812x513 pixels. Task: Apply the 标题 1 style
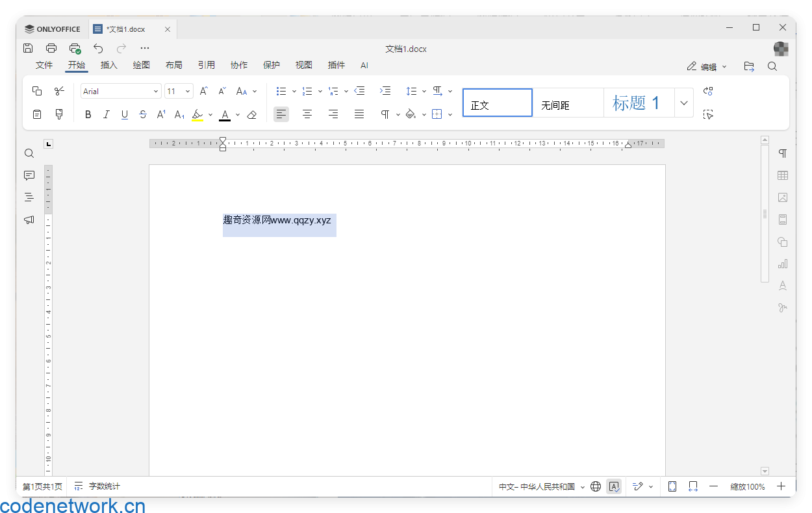point(639,102)
